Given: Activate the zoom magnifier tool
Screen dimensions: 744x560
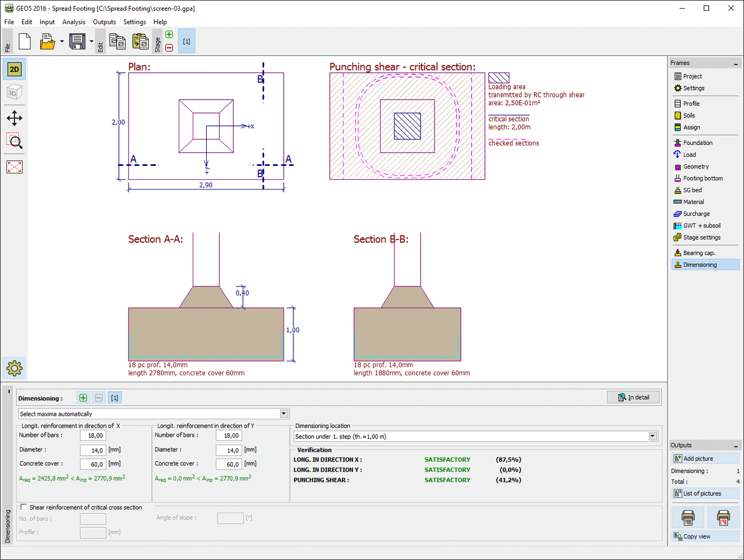Looking at the screenshot, I should click(x=14, y=142).
